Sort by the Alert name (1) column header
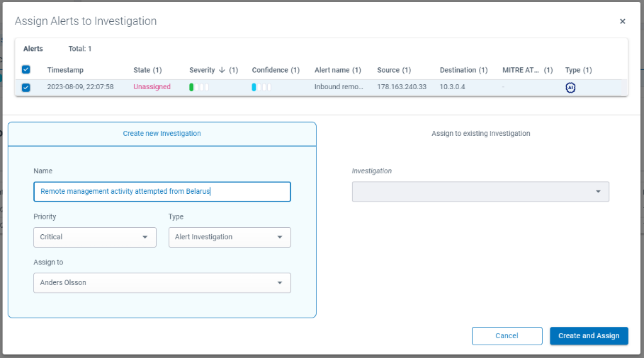 click(338, 70)
